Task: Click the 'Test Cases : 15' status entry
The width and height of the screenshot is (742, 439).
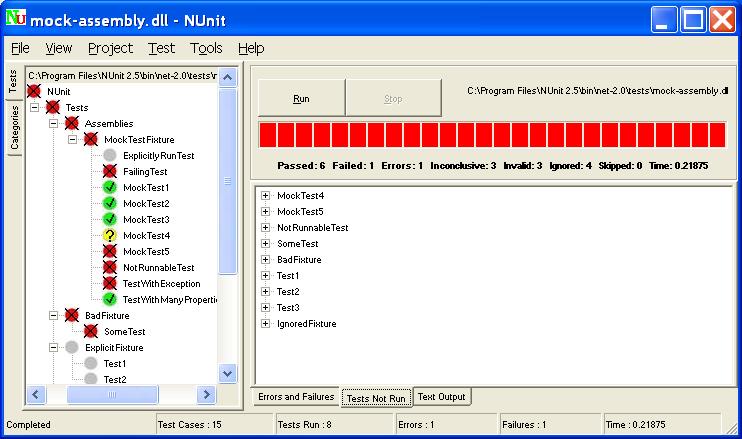Action: coord(214,424)
